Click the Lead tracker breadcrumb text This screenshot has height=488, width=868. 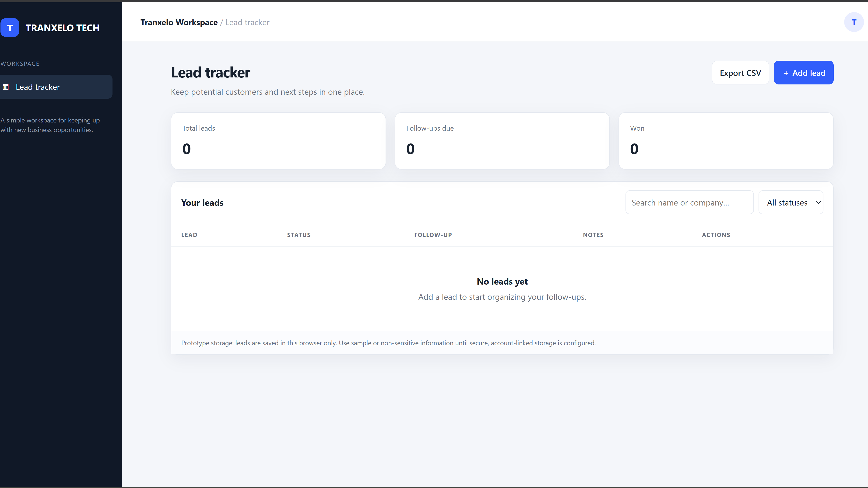tap(247, 22)
